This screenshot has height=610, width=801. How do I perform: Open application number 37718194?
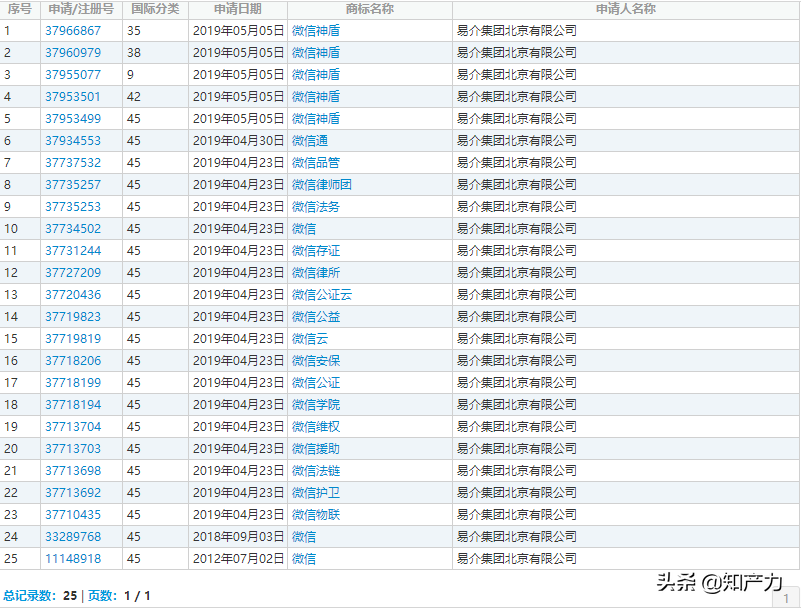(73, 404)
